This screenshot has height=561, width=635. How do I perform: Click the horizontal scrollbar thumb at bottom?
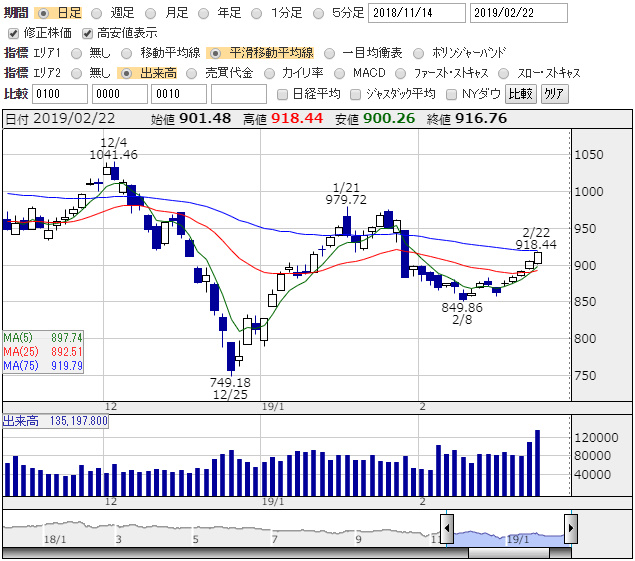pos(509,553)
